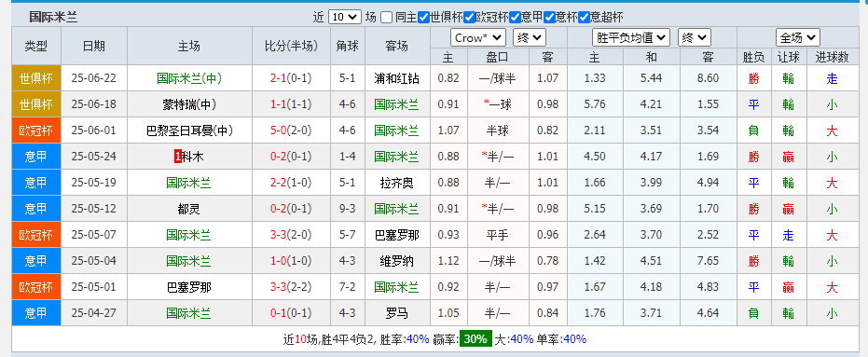
Task: Open team 罗马
Action: click(397, 314)
